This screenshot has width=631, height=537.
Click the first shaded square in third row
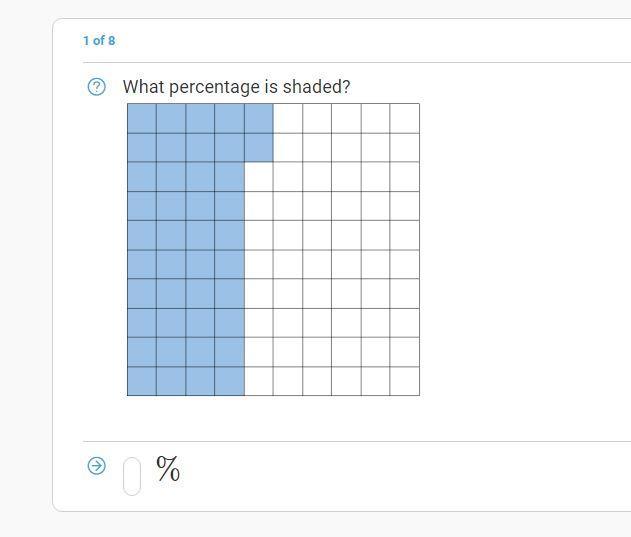coord(142,177)
